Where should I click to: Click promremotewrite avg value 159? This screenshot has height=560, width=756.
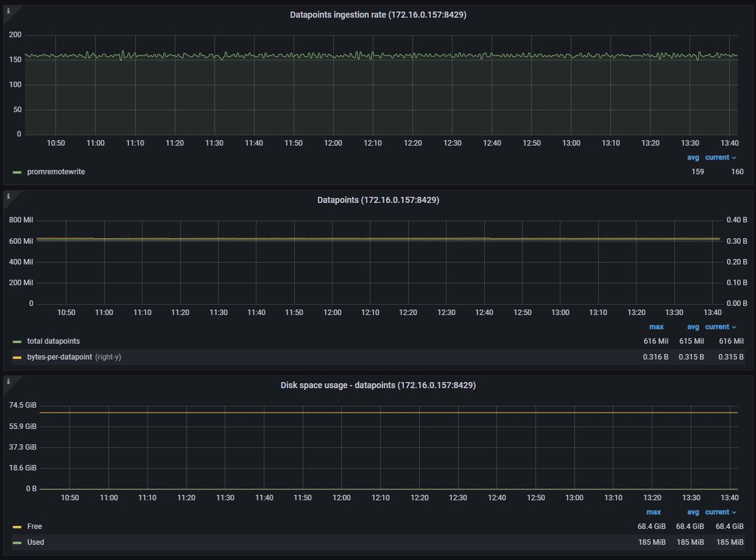[x=697, y=172]
